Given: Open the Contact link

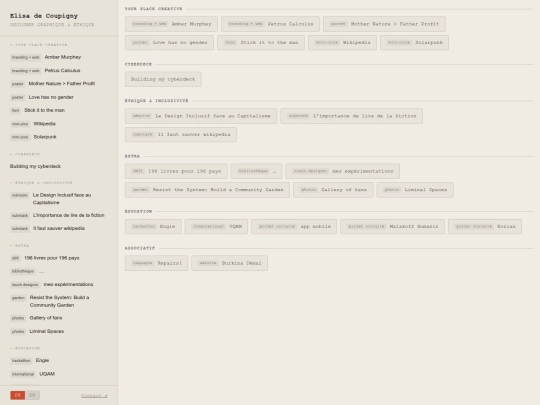Looking at the screenshot, I should (94, 396).
